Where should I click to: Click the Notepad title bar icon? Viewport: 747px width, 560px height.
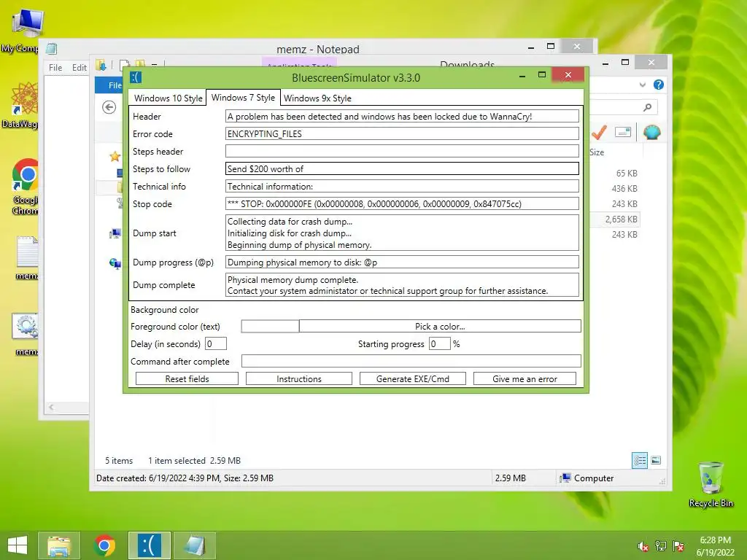[52, 49]
